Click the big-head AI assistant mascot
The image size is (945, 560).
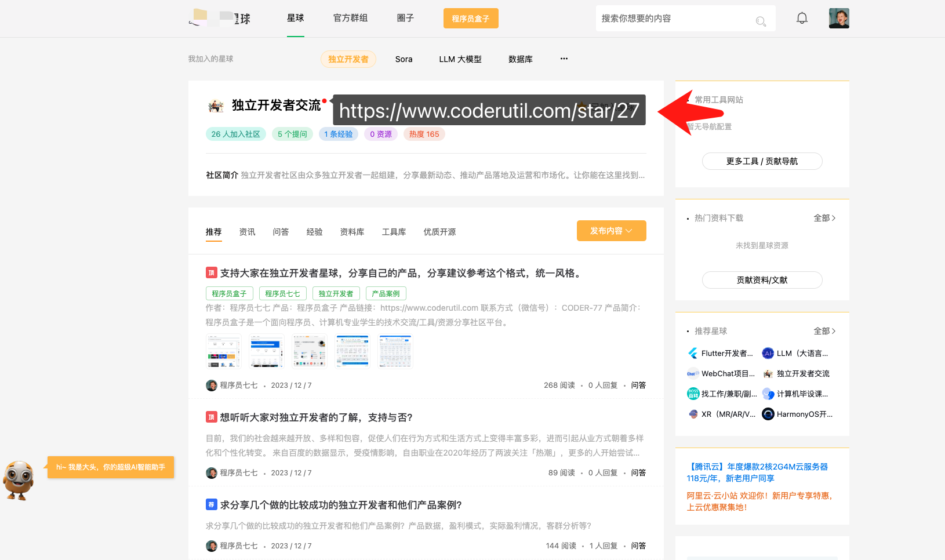pos(19,480)
